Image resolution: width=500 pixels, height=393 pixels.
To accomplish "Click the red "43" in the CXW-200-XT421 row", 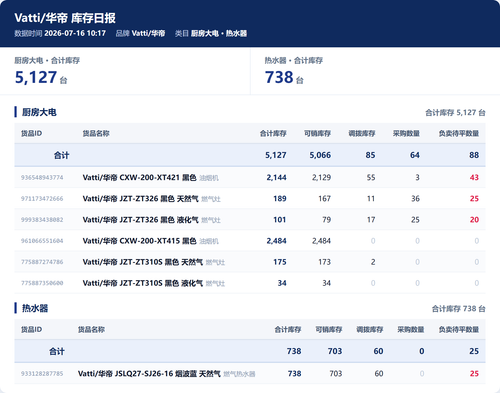I will [474, 177].
